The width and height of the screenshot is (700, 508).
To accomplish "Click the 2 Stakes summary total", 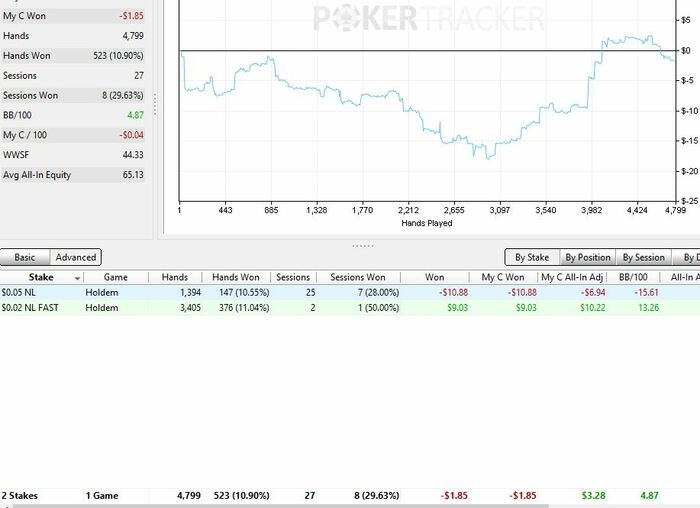I will click(x=20, y=496).
